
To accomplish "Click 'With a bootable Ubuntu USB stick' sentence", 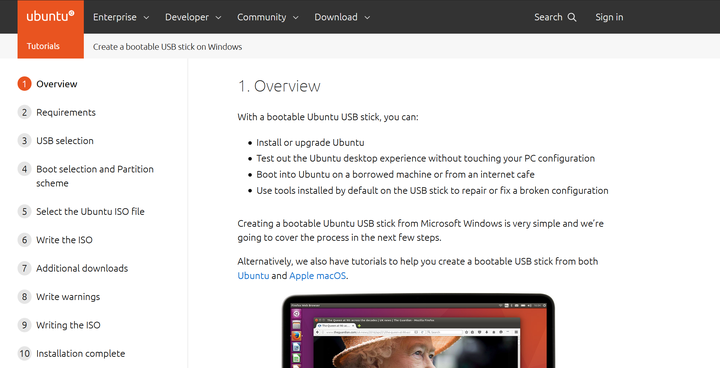I will pyautogui.click(x=328, y=117).
